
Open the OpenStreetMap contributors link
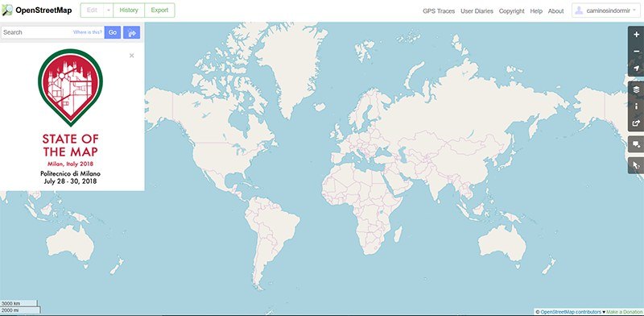point(571,312)
